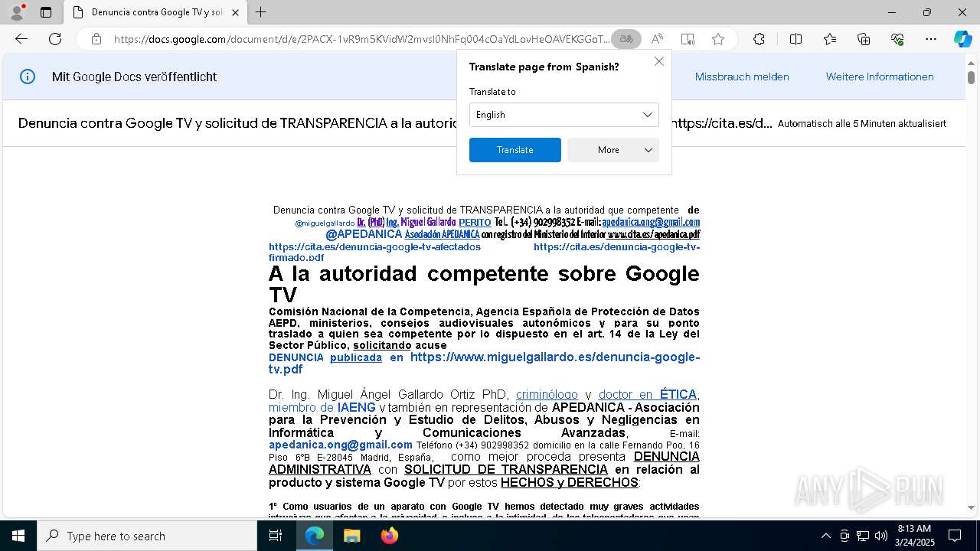Image resolution: width=980 pixels, height=551 pixels.
Task: Toggle the translate icon in address bar
Action: click(626, 39)
